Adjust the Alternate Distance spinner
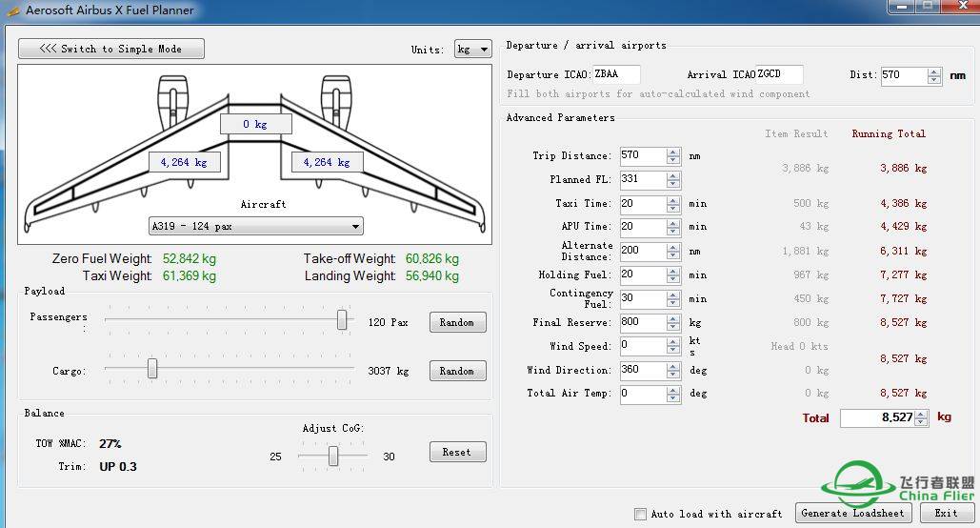Screen dimensions: 980x528 (x=673, y=252)
